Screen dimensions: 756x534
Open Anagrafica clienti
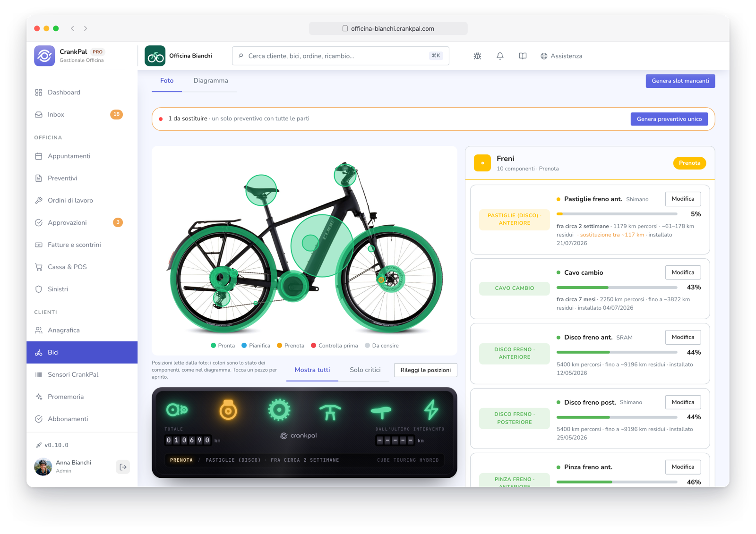coord(82,330)
